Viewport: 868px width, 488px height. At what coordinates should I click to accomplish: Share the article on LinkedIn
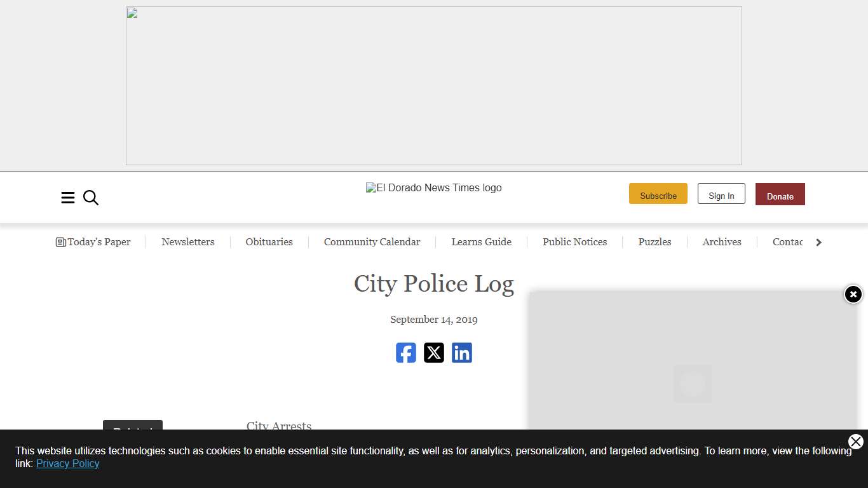pyautogui.click(x=462, y=353)
